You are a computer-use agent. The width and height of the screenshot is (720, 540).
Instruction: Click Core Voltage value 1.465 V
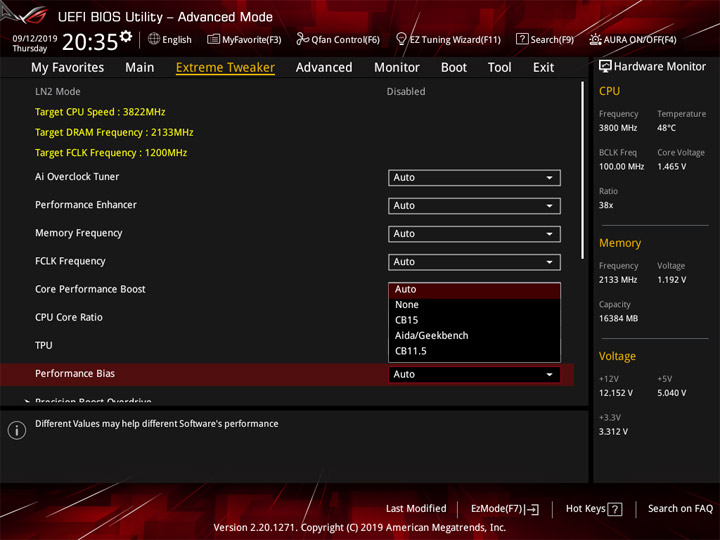pyautogui.click(x=672, y=167)
